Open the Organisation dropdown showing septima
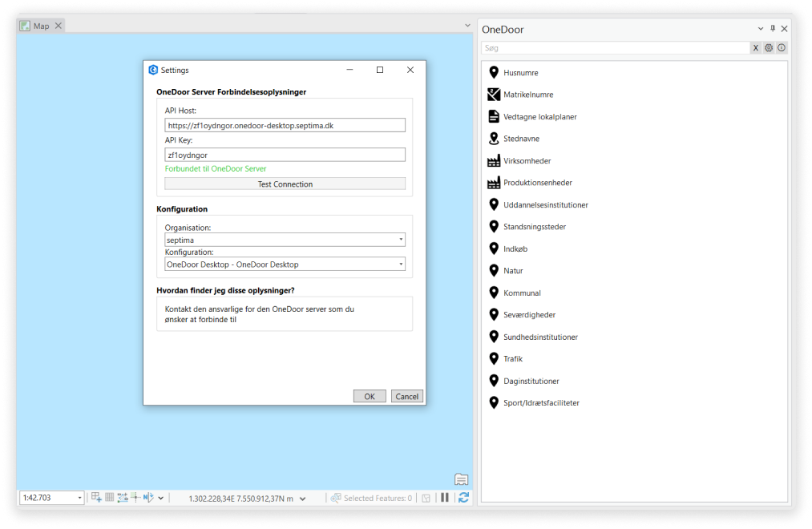 (401, 240)
